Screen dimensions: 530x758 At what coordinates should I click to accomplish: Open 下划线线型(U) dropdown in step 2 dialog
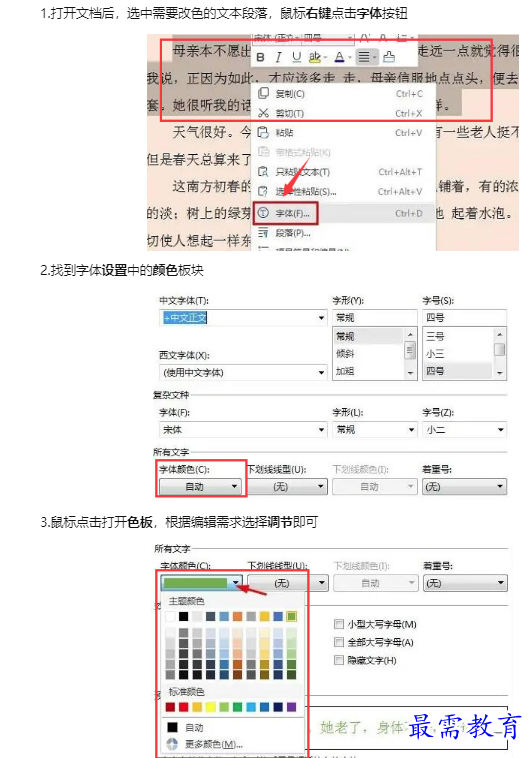(x=287, y=486)
